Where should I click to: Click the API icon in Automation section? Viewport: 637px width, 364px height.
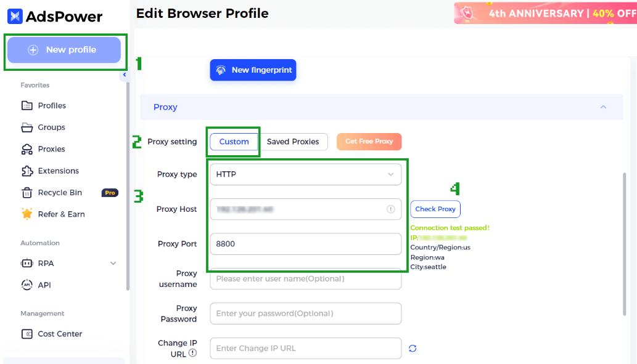click(27, 285)
